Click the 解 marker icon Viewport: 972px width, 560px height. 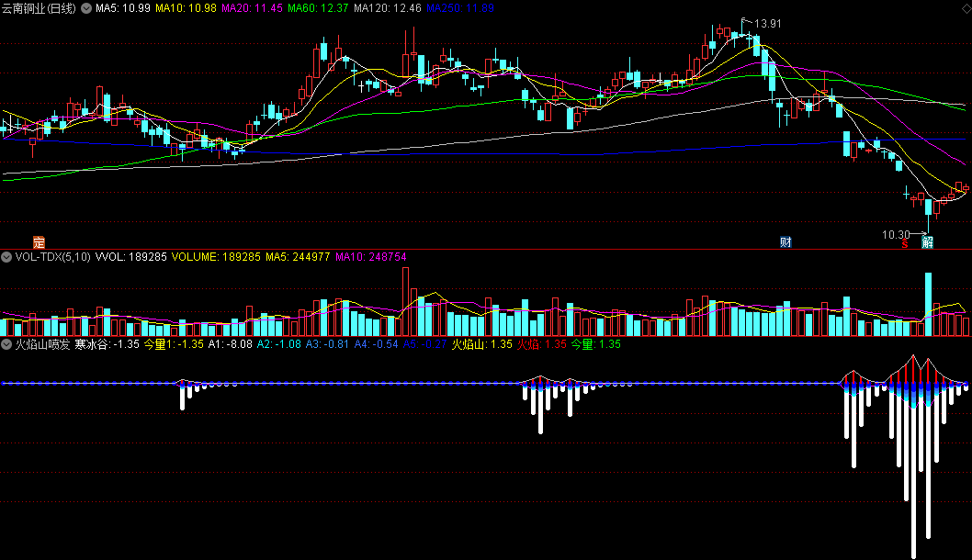point(927,242)
